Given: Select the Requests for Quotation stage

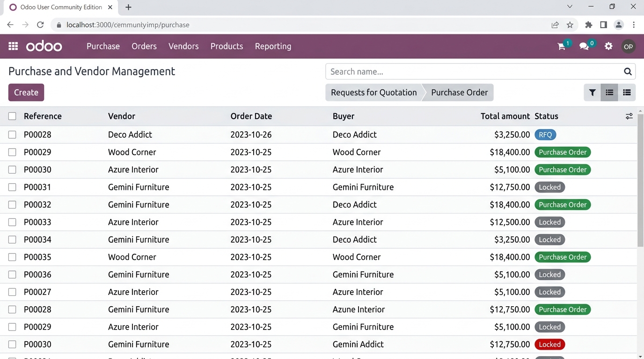Looking at the screenshot, I should point(374,93).
